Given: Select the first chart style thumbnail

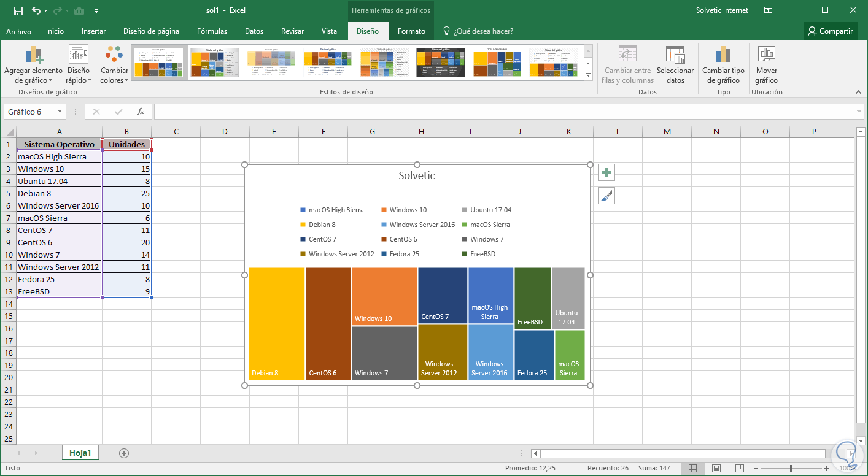Looking at the screenshot, I should (160, 62).
